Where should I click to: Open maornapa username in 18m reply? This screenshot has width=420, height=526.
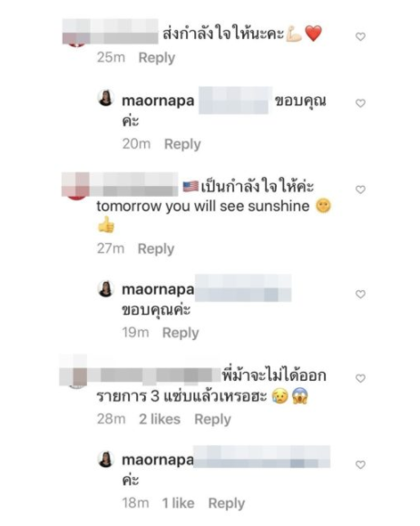pos(158,460)
